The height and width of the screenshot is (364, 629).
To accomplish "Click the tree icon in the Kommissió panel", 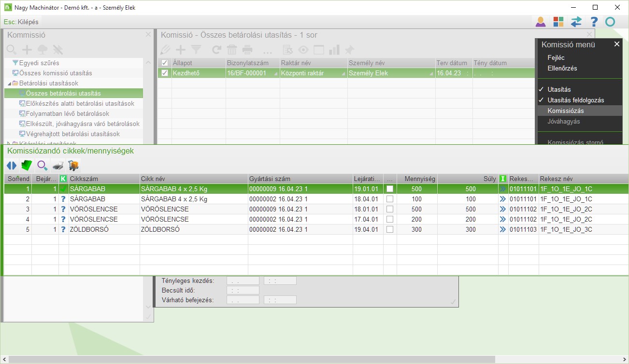I will [x=43, y=49].
